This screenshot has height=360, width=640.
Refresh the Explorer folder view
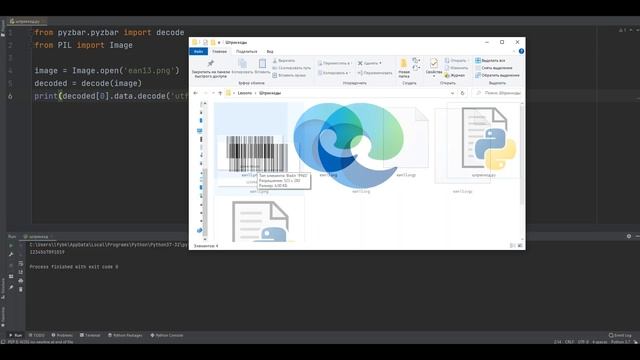tap(462, 93)
